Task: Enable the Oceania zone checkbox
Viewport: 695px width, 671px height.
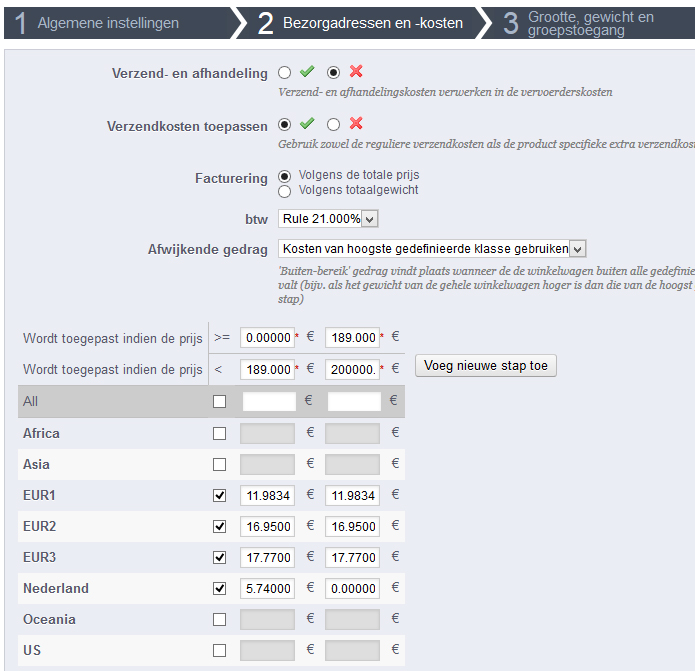Action: point(219,620)
